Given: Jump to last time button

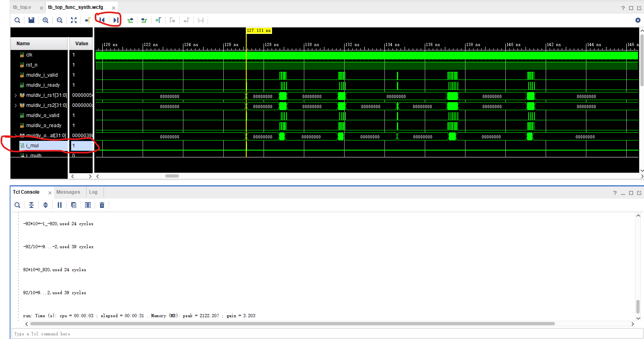Looking at the screenshot, I should point(116,20).
